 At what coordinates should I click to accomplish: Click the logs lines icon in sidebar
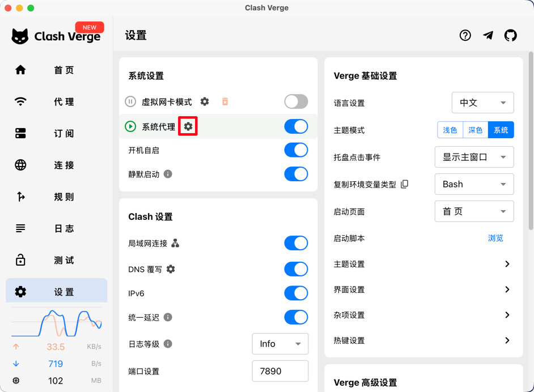[20, 228]
